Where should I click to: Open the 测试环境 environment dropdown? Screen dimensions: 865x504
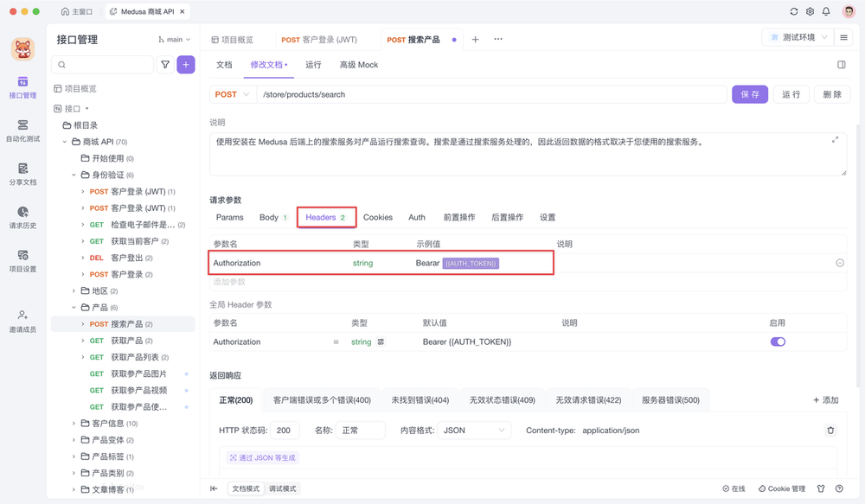pos(799,36)
